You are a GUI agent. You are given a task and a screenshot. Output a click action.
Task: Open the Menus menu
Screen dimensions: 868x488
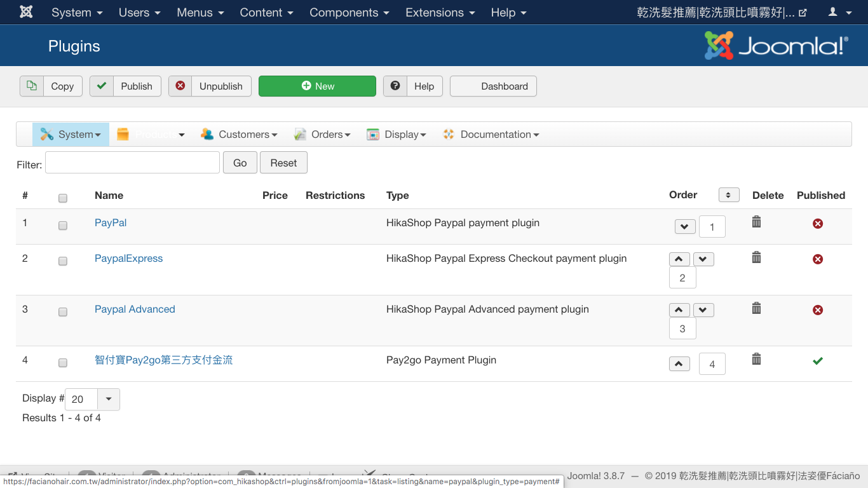pyautogui.click(x=200, y=12)
